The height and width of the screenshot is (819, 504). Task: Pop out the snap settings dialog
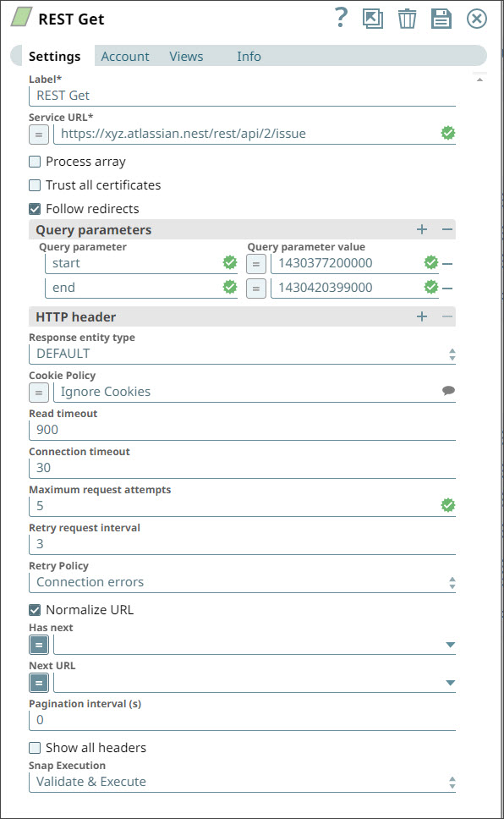point(373,18)
